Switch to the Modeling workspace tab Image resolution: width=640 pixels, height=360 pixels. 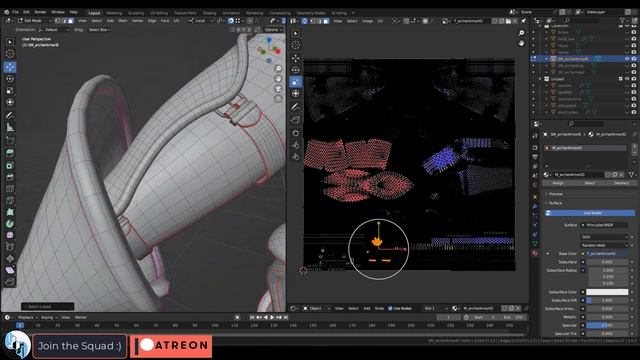click(114, 13)
